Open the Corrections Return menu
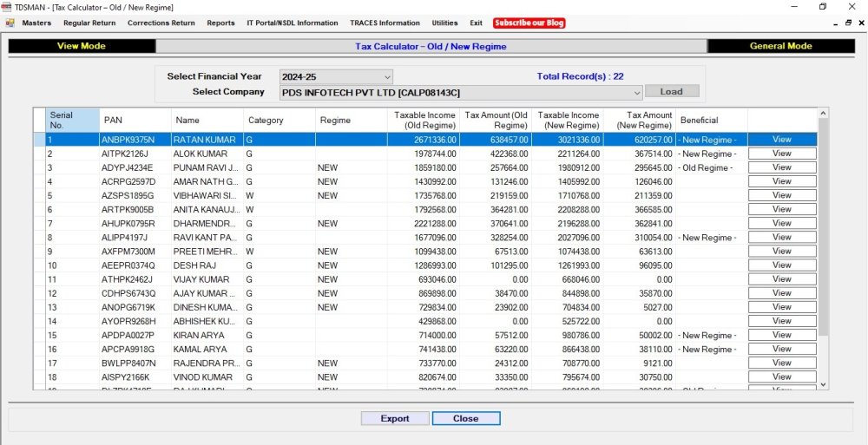The width and height of the screenshot is (868, 445). (x=161, y=23)
